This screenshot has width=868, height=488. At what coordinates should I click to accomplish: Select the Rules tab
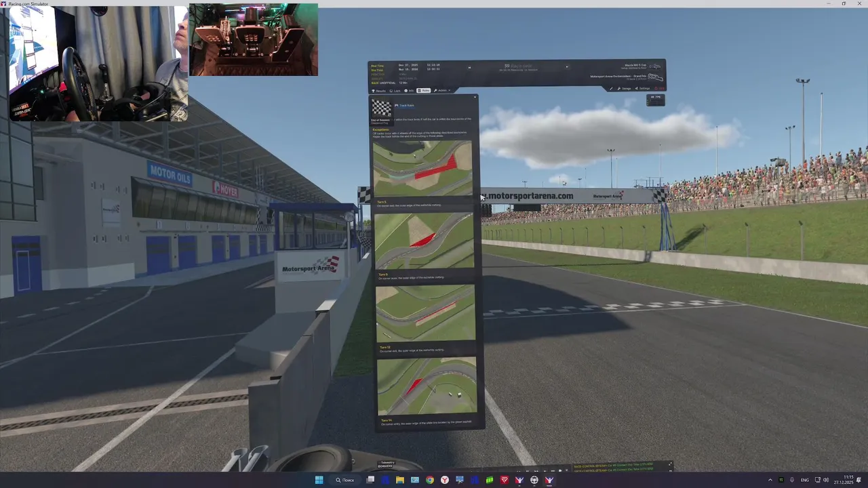coord(424,91)
